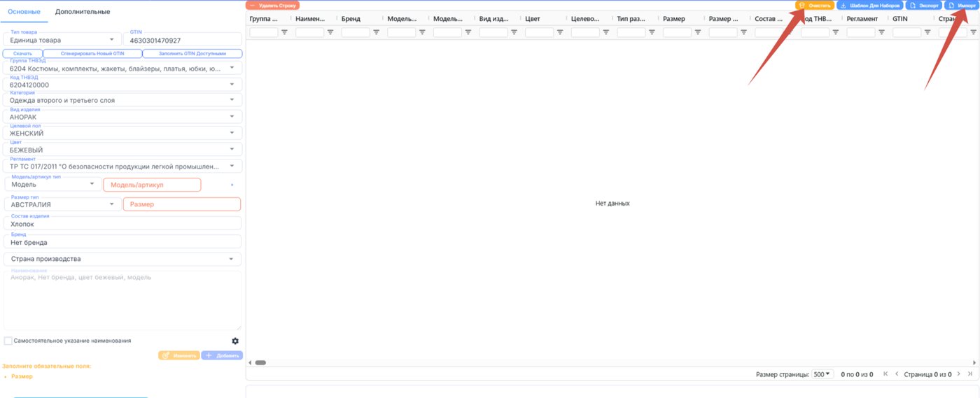Switch to the Дополнительные tab

coord(83,12)
